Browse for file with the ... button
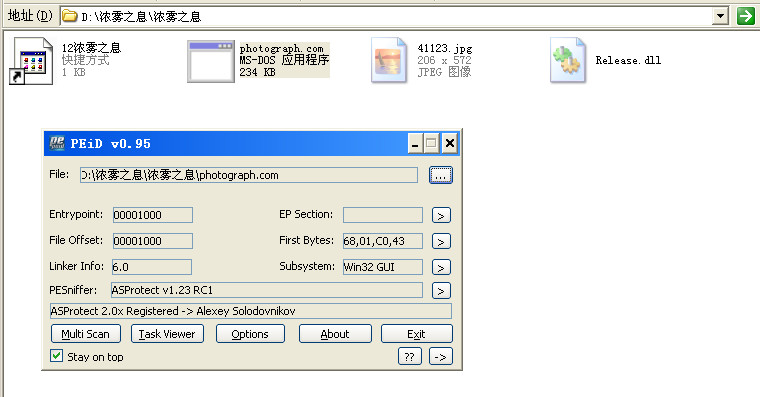The height and width of the screenshot is (397, 760). coord(441,175)
